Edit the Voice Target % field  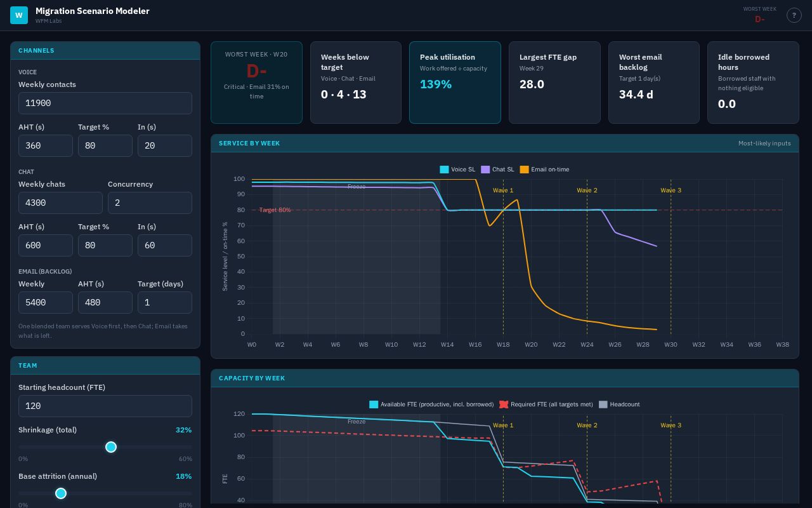coord(105,145)
